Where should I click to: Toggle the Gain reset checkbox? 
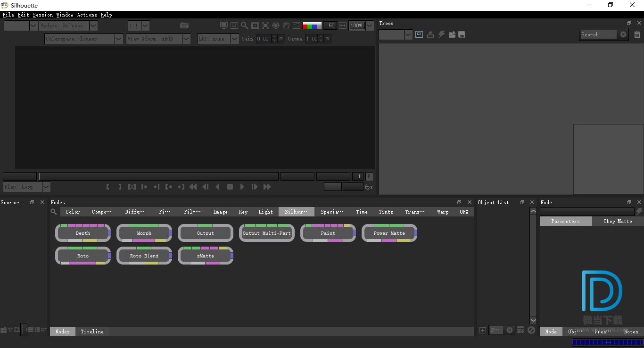click(x=281, y=39)
